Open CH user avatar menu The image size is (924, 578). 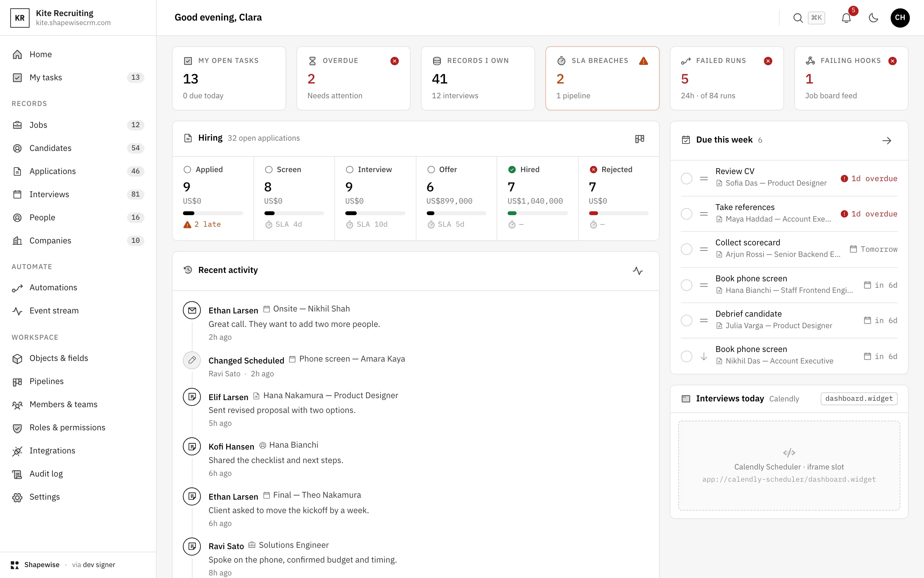[x=900, y=18]
